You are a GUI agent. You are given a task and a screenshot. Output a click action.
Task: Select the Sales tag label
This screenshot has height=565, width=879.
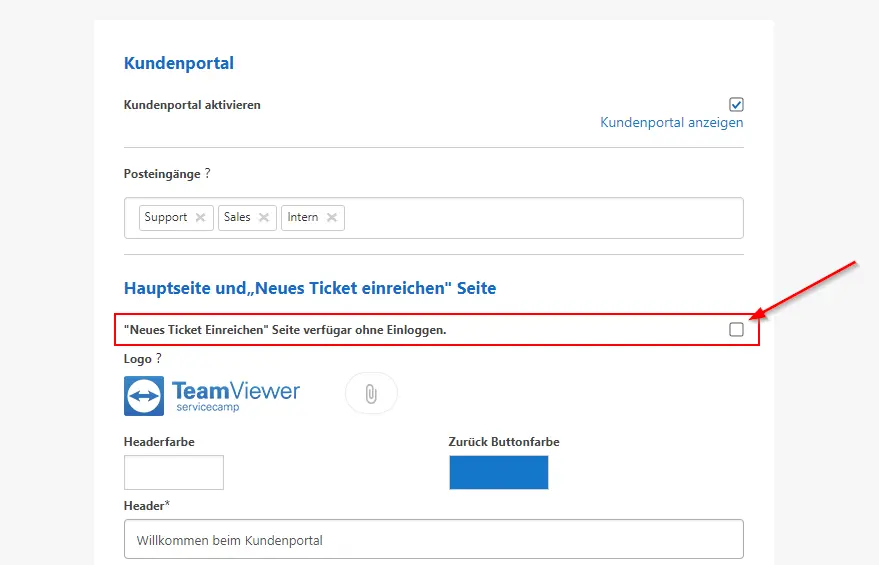[237, 217]
